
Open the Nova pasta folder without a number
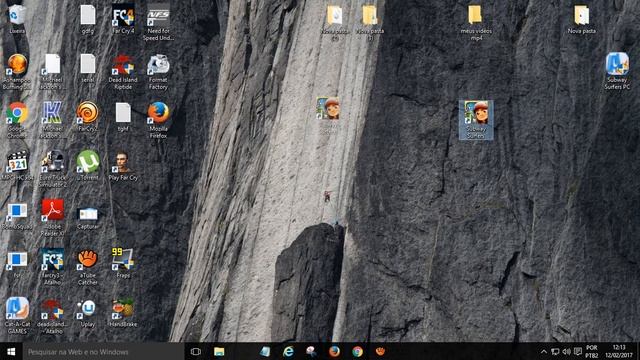point(582,19)
